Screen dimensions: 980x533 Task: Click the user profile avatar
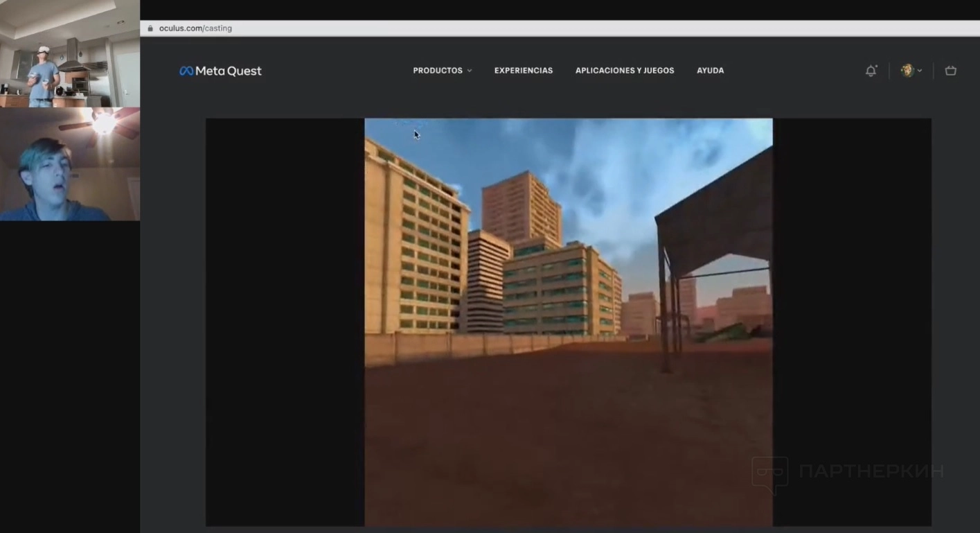[907, 71]
